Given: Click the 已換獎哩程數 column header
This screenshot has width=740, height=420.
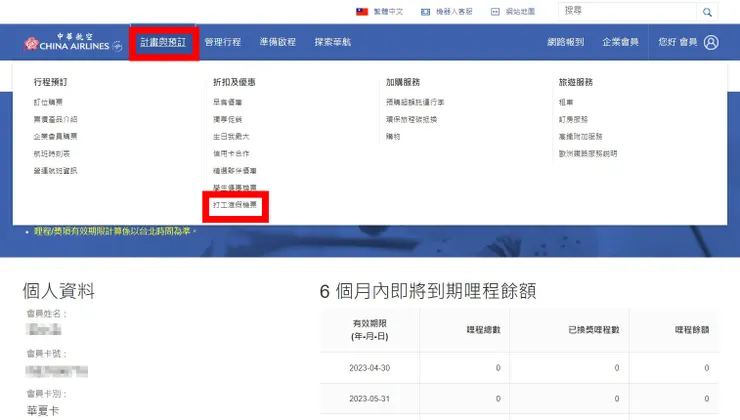Looking at the screenshot, I should (x=594, y=330).
